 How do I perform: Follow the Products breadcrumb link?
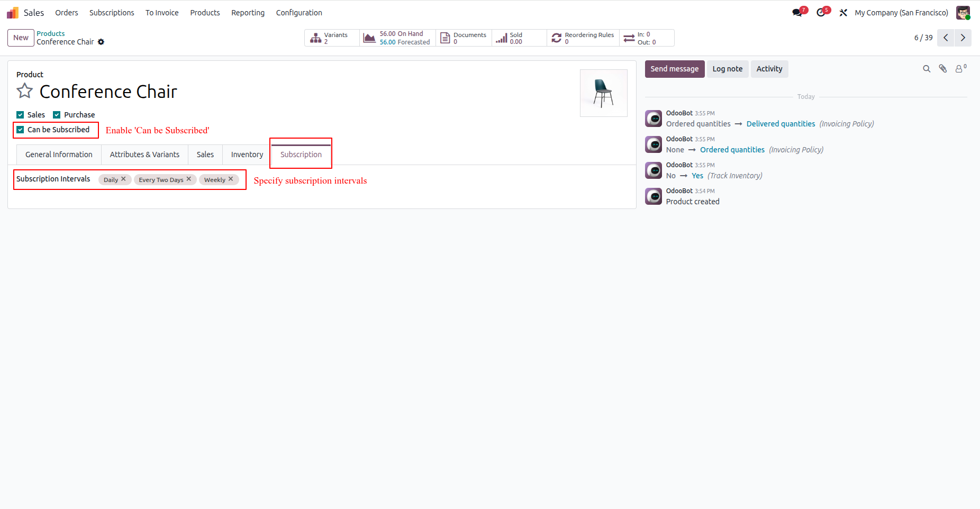click(x=51, y=33)
